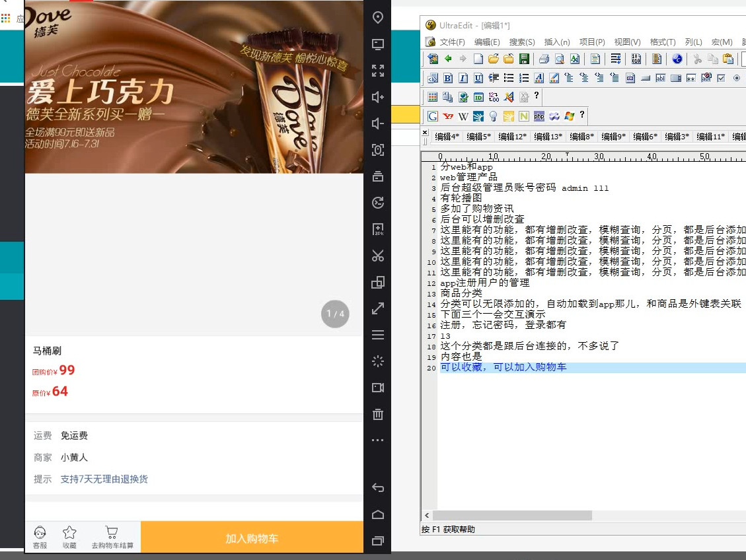This screenshot has width=746, height=560.
Task: Click emulator Android home button
Action: (378, 514)
